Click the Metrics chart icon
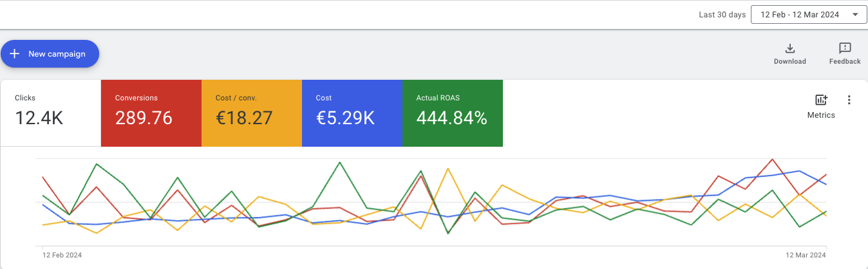The width and height of the screenshot is (868, 269). click(x=821, y=100)
